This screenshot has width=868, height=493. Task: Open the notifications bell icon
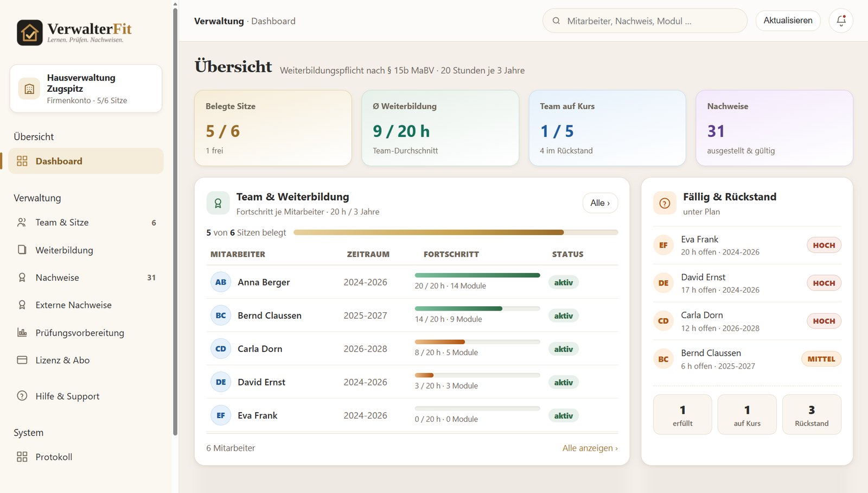tap(841, 21)
